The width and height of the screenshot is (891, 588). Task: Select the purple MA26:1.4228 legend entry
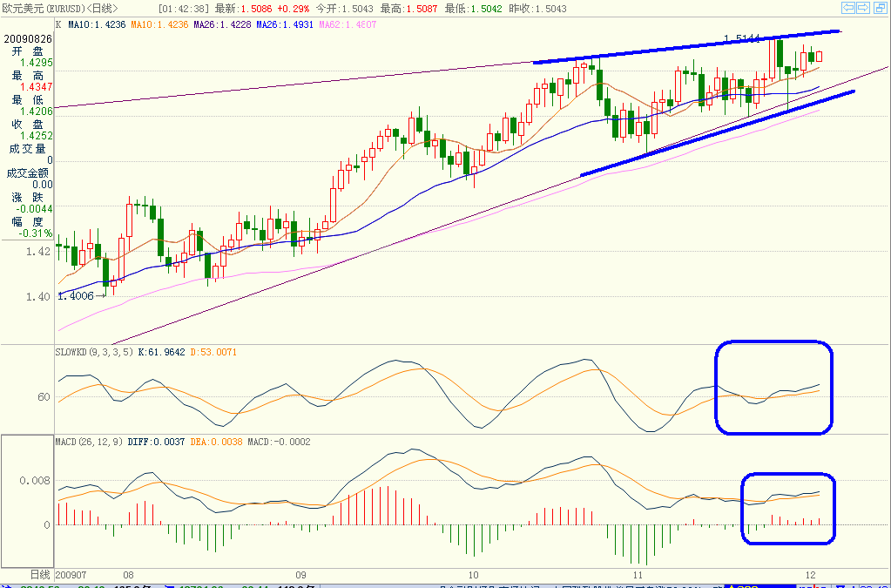(x=223, y=25)
